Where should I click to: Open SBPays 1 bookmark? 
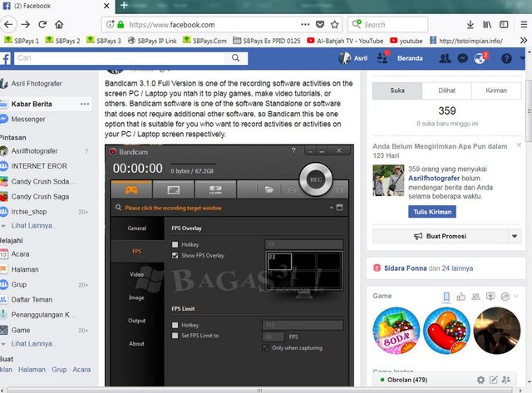click(22, 41)
